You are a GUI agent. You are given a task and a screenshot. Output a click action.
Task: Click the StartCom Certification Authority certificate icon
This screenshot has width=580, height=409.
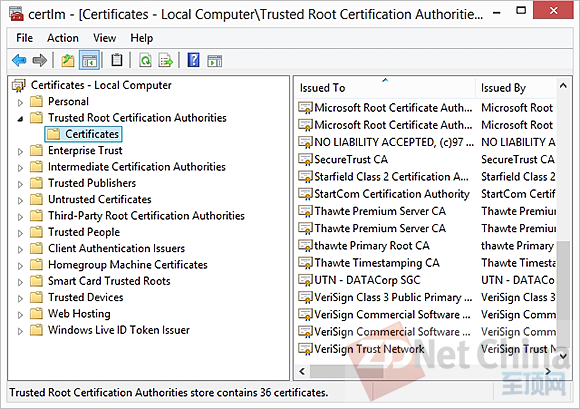(x=305, y=194)
